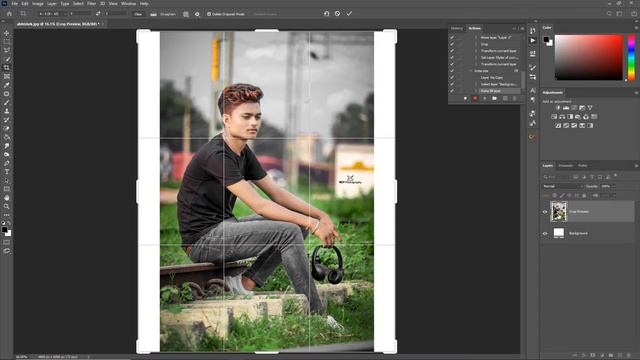Open the File menu

tap(15, 4)
